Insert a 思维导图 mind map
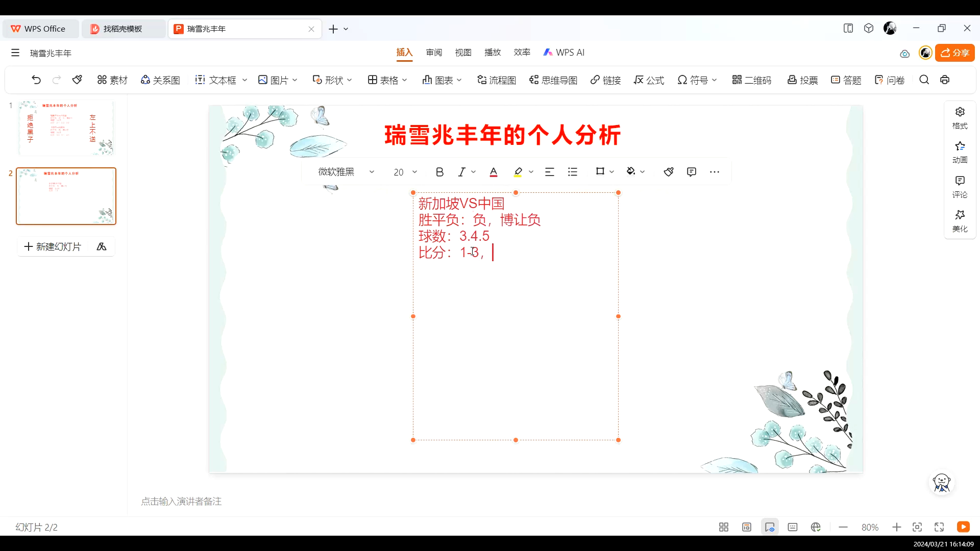 (x=553, y=80)
